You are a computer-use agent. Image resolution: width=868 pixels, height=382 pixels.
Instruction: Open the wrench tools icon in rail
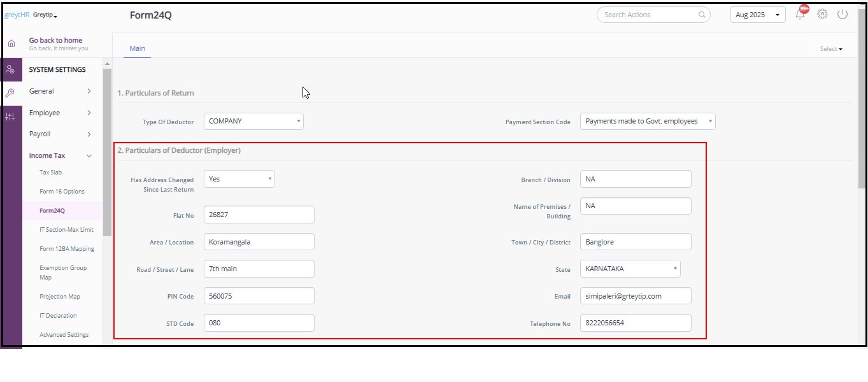[x=10, y=93]
